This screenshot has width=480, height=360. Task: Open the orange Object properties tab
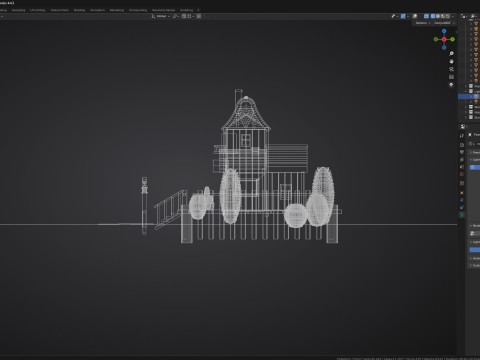point(462,193)
